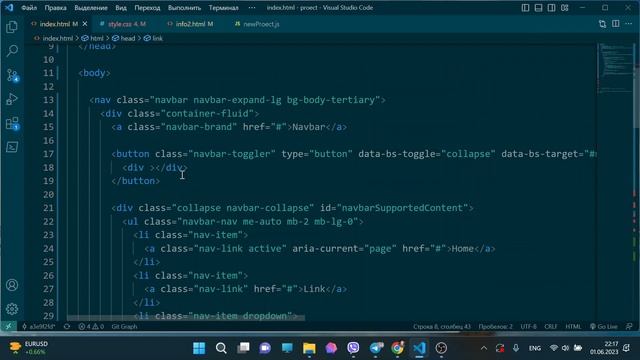The height and width of the screenshot is (360, 640).
Task: Open the Accounts menu icon
Action: [x=12, y=285]
